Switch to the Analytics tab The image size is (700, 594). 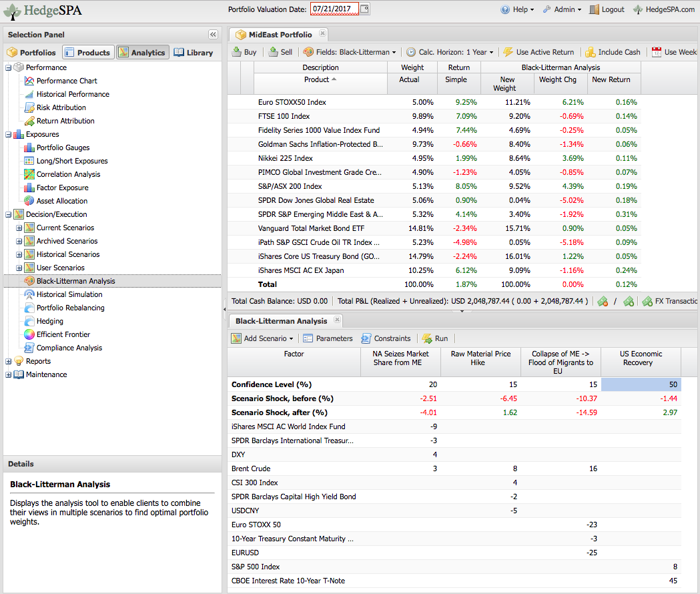143,53
